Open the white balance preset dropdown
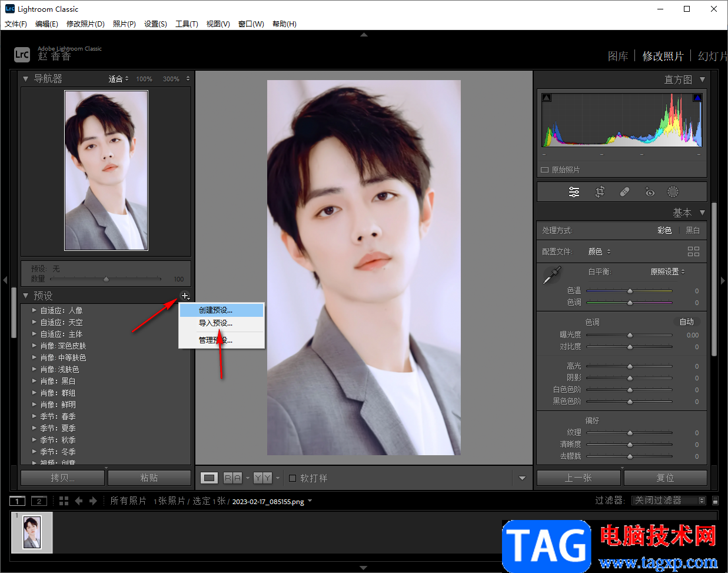 667,271
